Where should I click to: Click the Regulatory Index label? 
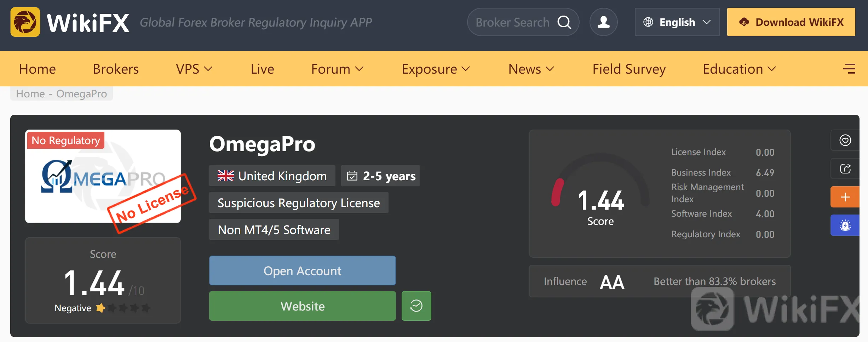[x=706, y=234]
